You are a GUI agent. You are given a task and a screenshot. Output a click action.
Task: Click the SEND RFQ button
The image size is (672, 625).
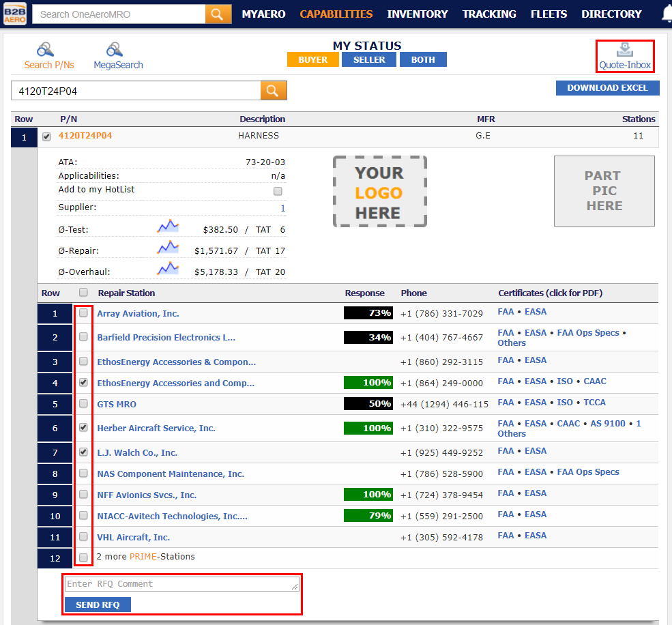[x=98, y=605]
